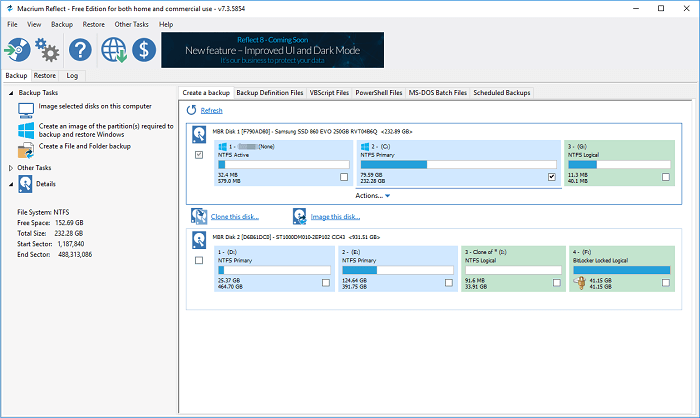
Task: Click the globe check for updates icon
Action: pyautogui.click(x=113, y=50)
